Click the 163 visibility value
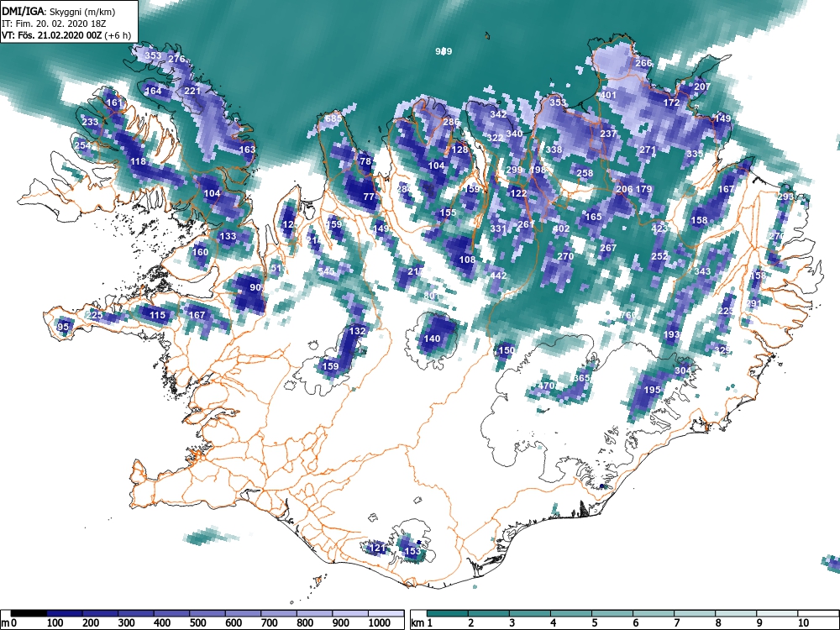 coord(247,150)
